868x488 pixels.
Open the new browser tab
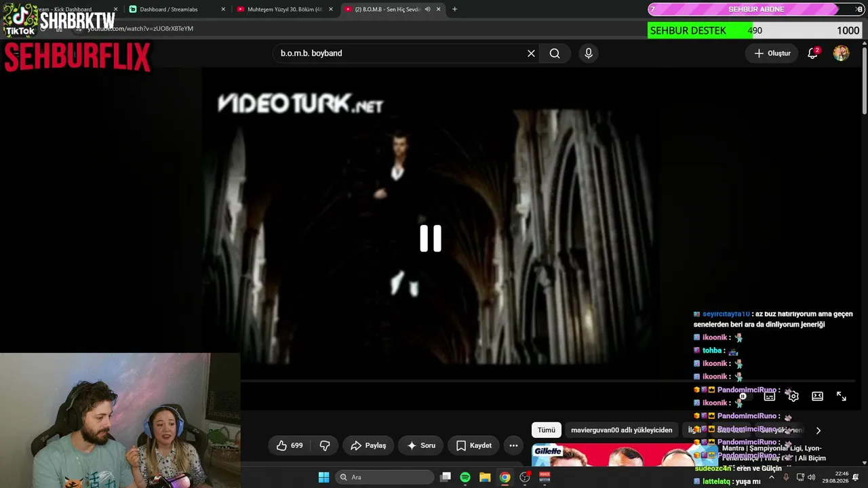[x=454, y=9]
